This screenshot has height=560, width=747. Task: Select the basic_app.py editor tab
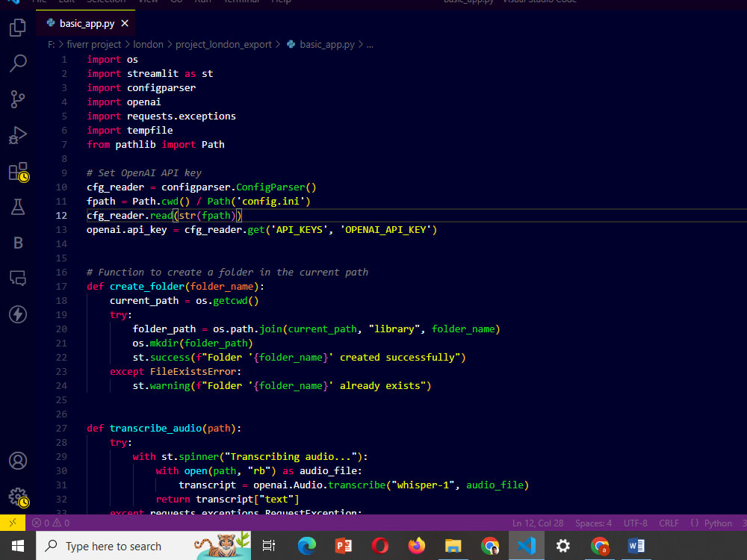[x=86, y=23]
